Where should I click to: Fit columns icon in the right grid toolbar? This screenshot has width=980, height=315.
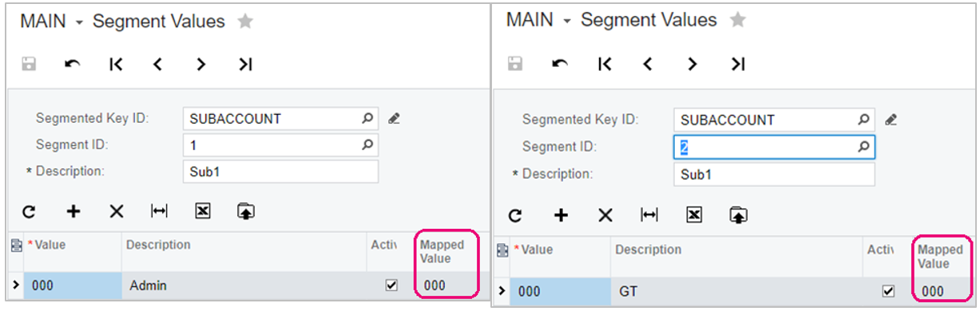click(650, 215)
